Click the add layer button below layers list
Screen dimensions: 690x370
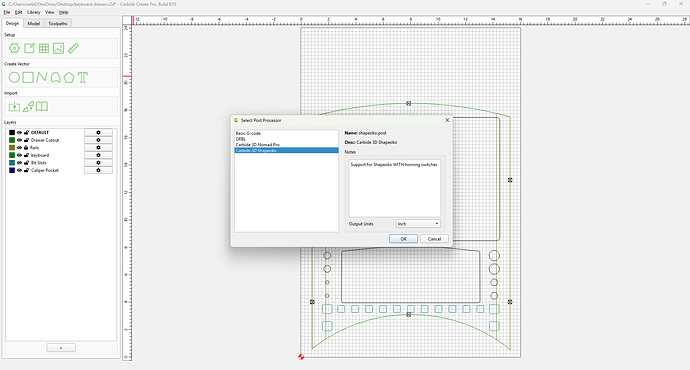61,348
